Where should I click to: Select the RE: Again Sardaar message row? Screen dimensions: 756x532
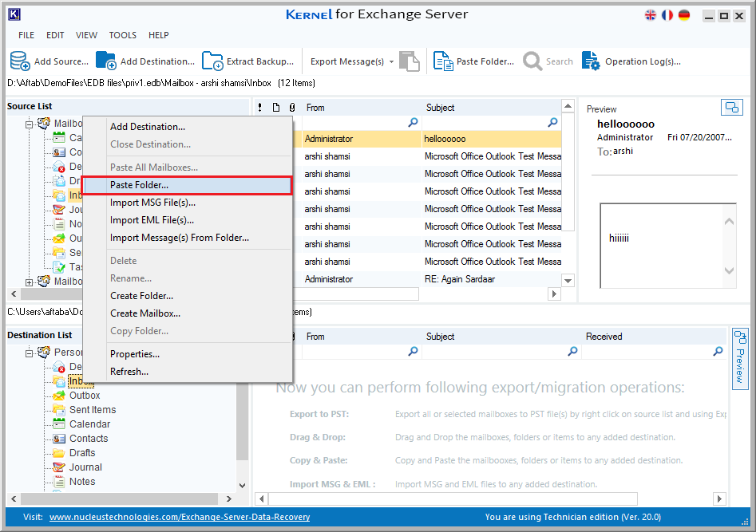point(427,279)
